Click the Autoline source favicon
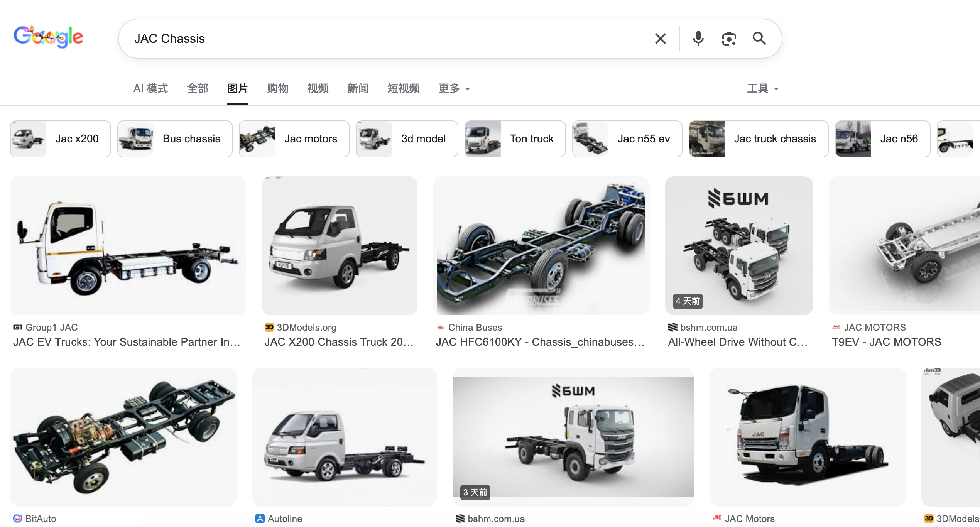980x527 pixels. point(260,519)
